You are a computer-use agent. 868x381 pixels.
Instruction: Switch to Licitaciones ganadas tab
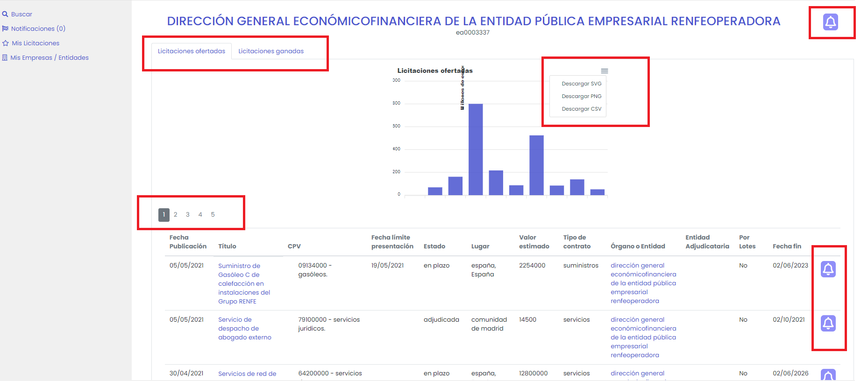tap(271, 51)
